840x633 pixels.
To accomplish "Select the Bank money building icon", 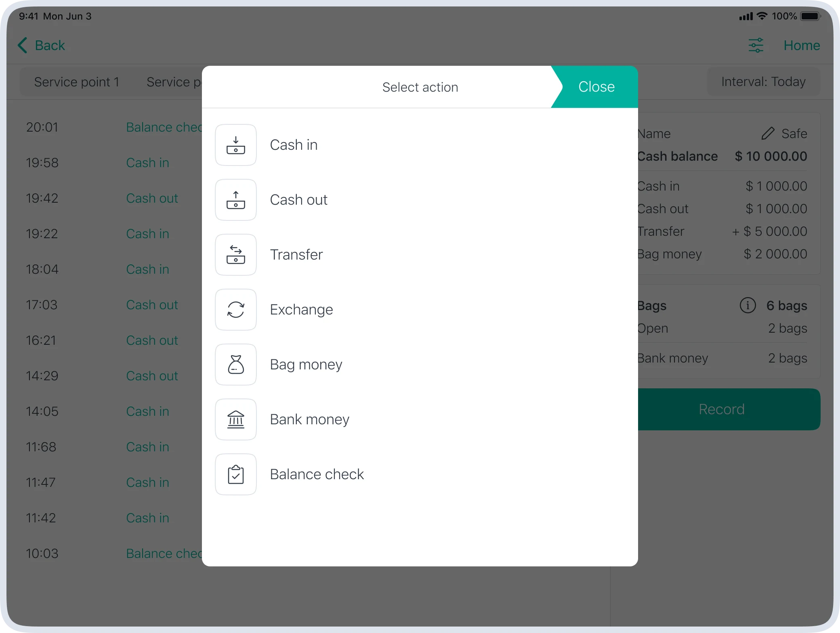I will pos(236,419).
